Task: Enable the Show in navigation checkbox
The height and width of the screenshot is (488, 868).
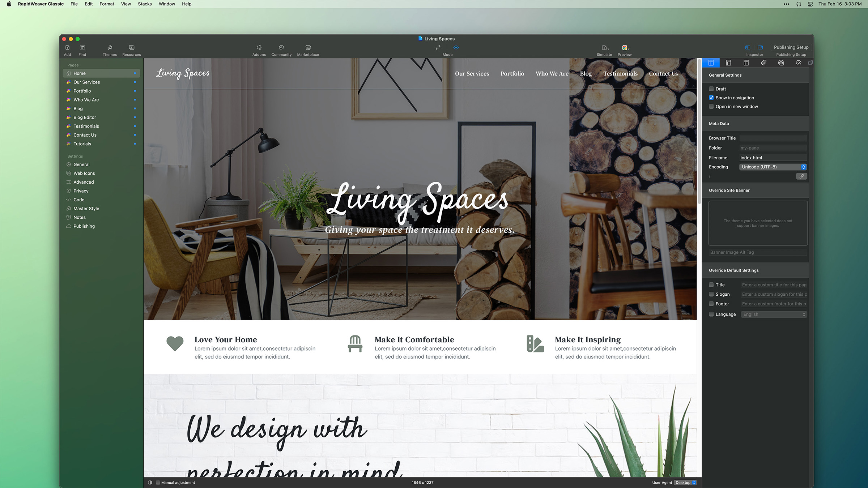Action: pos(711,97)
